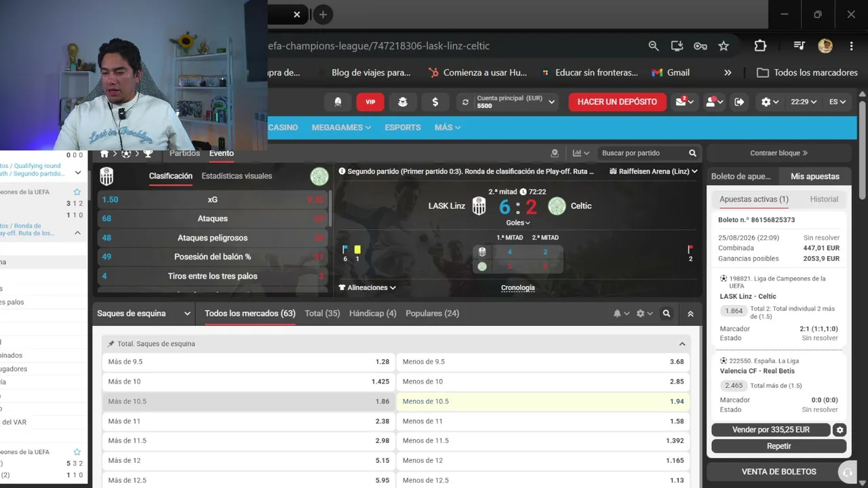Image resolution: width=868 pixels, height=488 pixels.
Task: Click Contraer bloque link
Action: point(778,153)
